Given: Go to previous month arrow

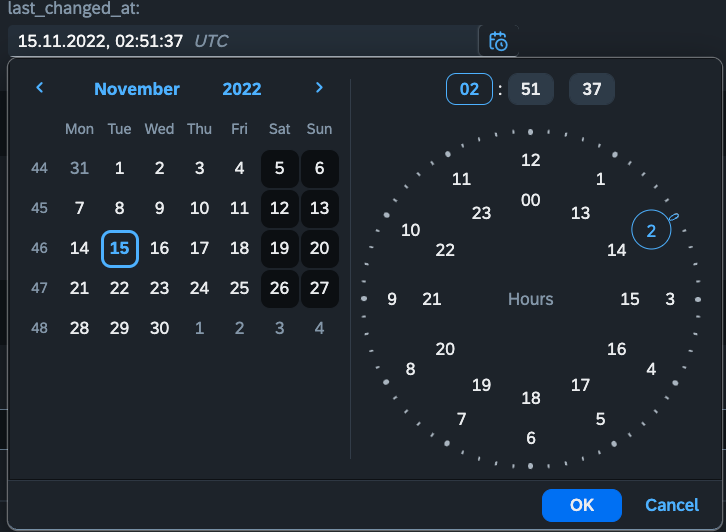Looking at the screenshot, I should tap(40, 88).
